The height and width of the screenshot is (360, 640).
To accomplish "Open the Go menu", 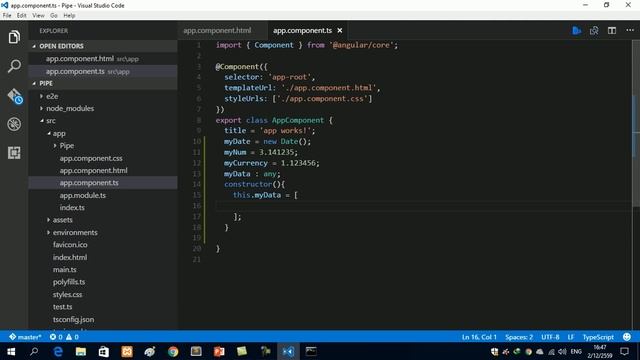I will 54,16.
